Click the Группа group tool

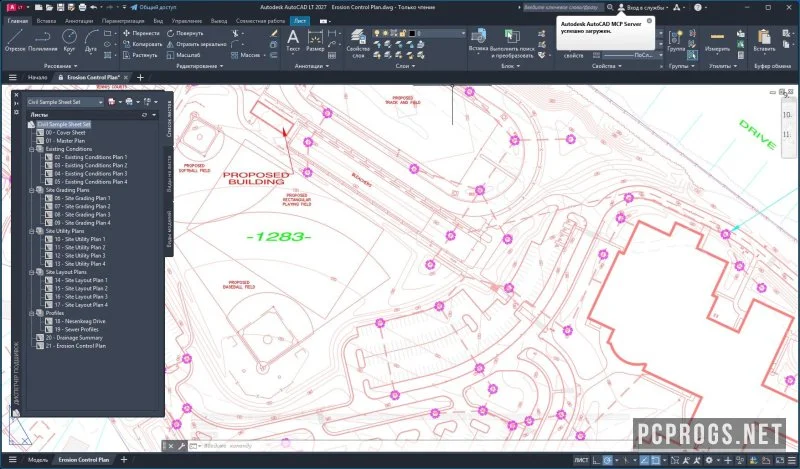pyautogui.click(x=676, y=41)
